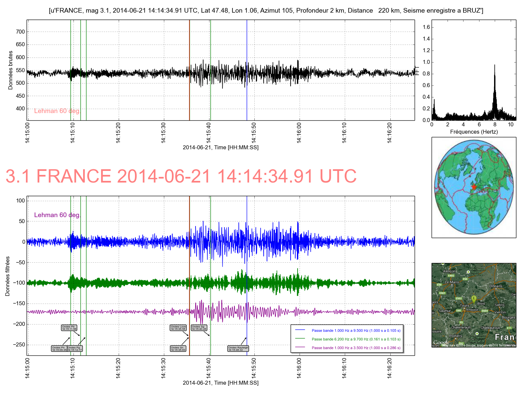Click the E402 road badge near Alençon
The width and height of the screenshot is (532, 395).
[451, 275]
